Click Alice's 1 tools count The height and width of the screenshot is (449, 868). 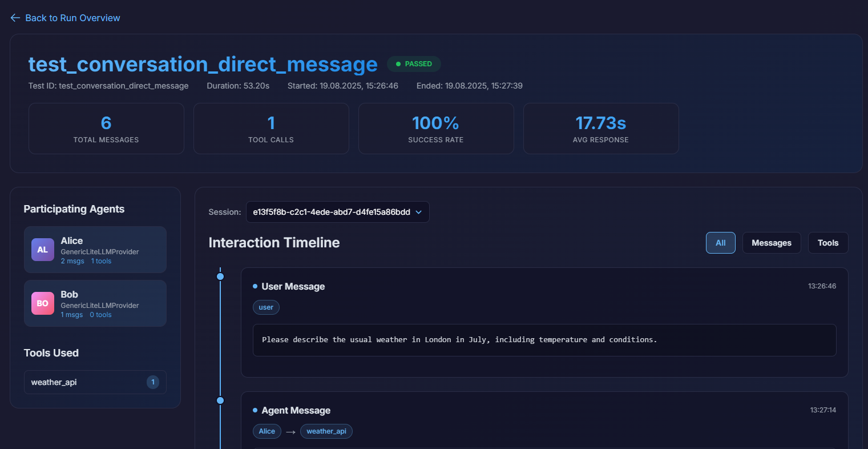101,261
